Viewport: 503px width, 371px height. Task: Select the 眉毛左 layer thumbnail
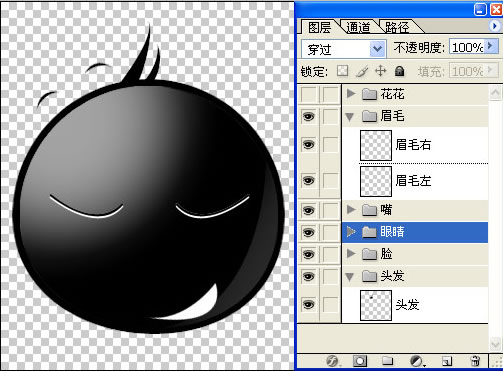(376, 181)
